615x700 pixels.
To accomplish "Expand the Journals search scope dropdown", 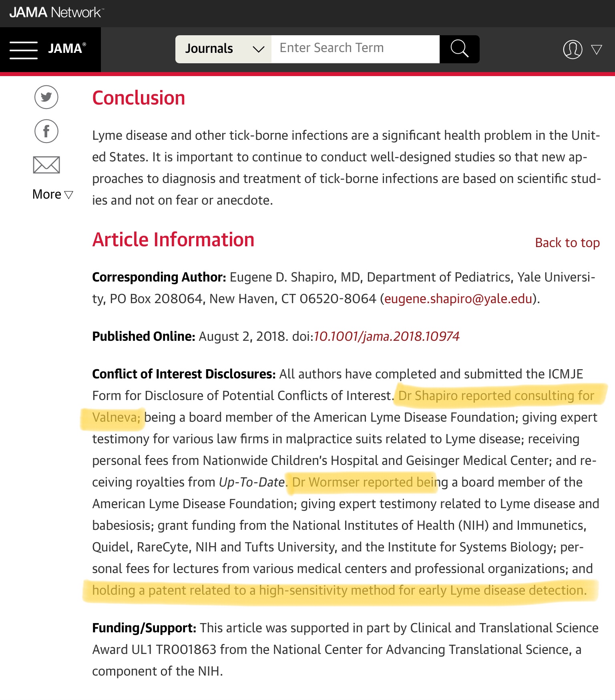I will click(x=223, y=49).
